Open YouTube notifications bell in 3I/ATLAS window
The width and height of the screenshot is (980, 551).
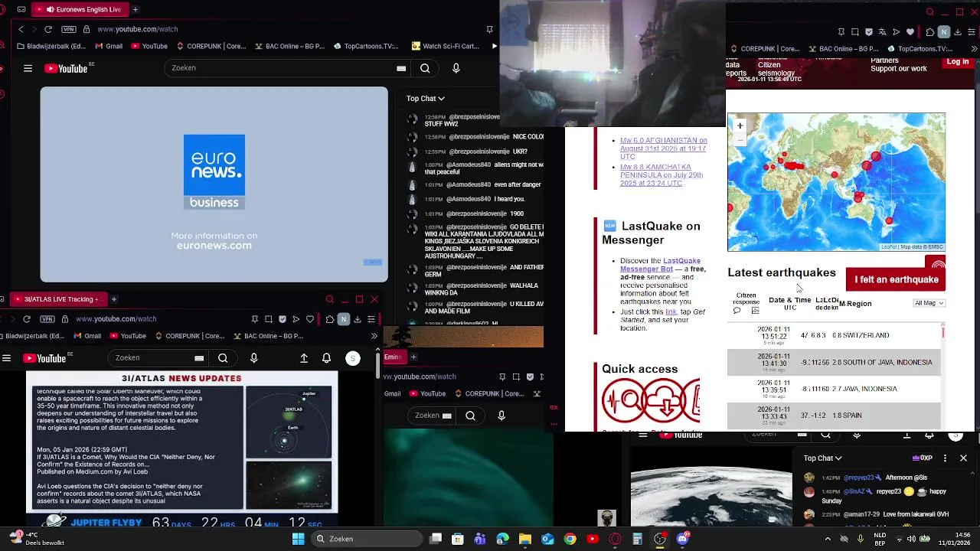point(327,358)
